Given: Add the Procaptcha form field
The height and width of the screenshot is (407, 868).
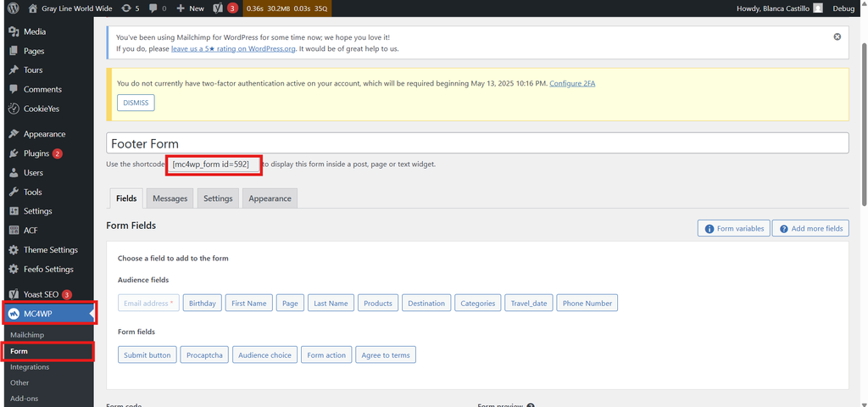Looking at the screenshot, I should tap(204, 355).
